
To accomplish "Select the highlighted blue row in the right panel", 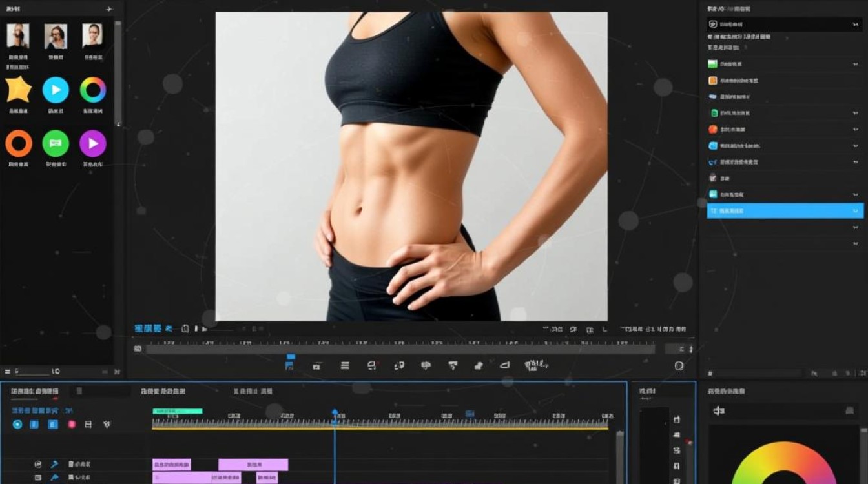I will click(x=785, y=210).
